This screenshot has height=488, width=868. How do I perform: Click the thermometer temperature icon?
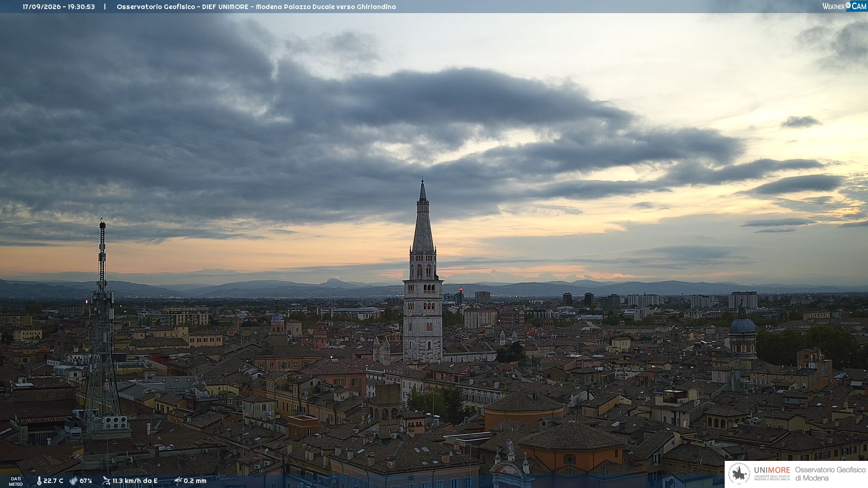(39, 481)
